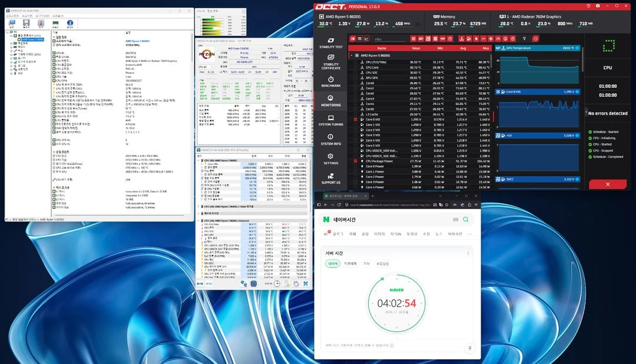The width and height of the screenshot is (636, 364).
Task: Click Naver N logo
Action: click(x=326, y=220)
